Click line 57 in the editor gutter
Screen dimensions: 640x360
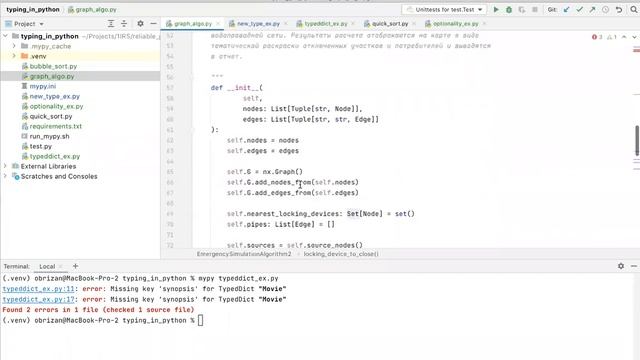(x=170, y=88)
